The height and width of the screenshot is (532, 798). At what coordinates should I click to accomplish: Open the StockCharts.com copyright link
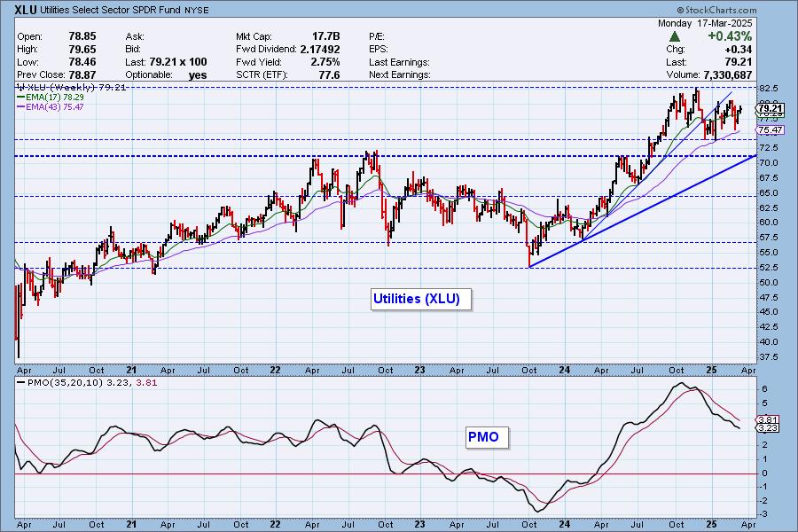(716, 10)
